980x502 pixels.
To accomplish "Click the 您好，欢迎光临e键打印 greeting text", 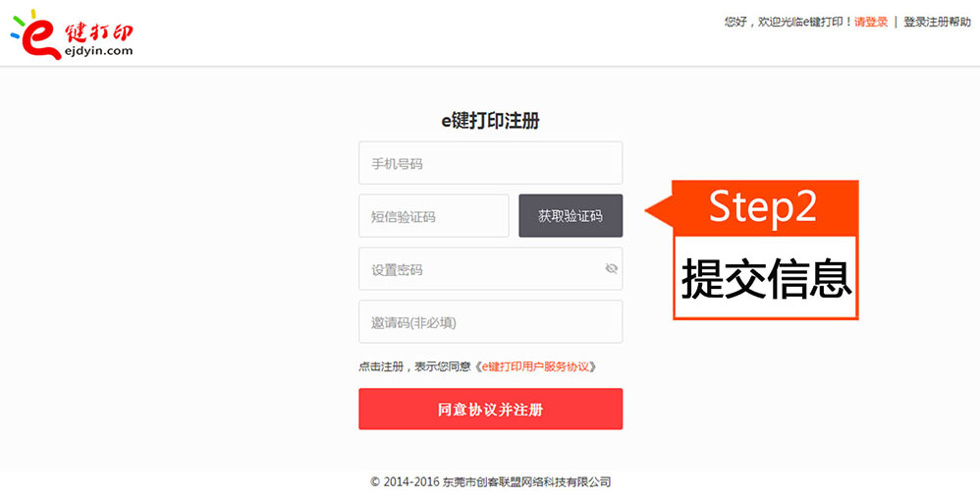I will point(789,22).
